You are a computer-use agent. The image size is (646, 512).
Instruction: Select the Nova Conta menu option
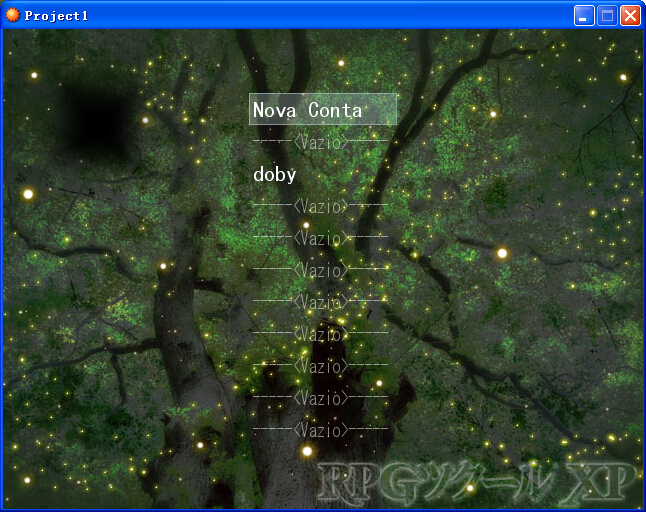pos(323,109)
